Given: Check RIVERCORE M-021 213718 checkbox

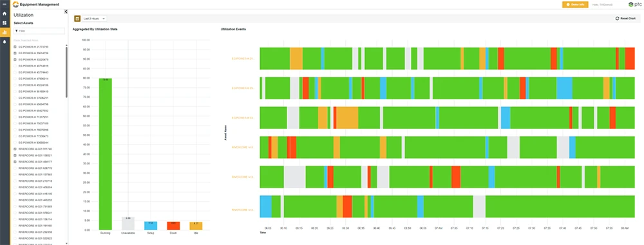Looking at the screenshot, I should pyautogui.click(x=15, y=181).
